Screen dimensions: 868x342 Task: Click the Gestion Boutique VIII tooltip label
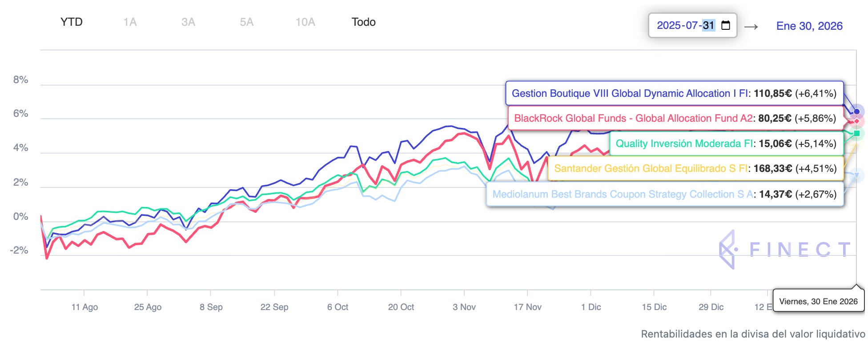coord(674,93)
